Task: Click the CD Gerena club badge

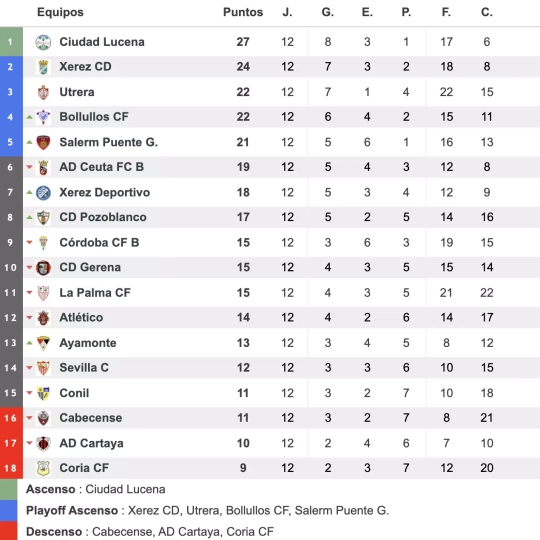Action: click(x=43, y=268)
